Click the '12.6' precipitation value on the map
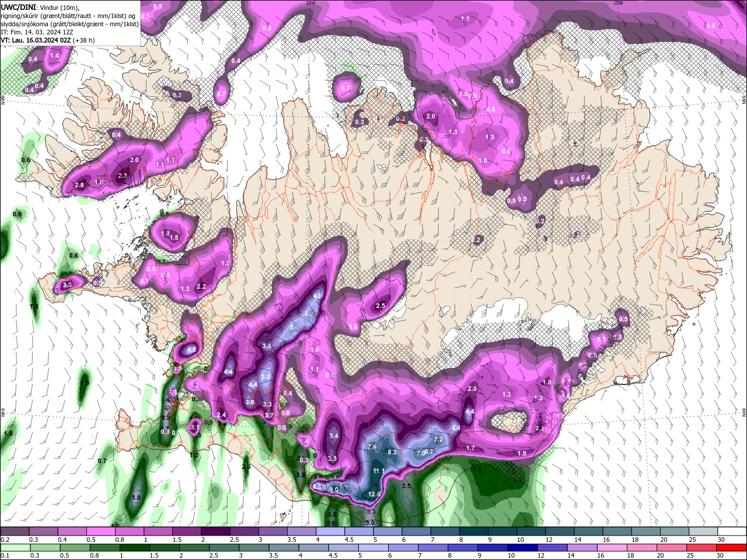747x560 pixels. coord(375,494)
